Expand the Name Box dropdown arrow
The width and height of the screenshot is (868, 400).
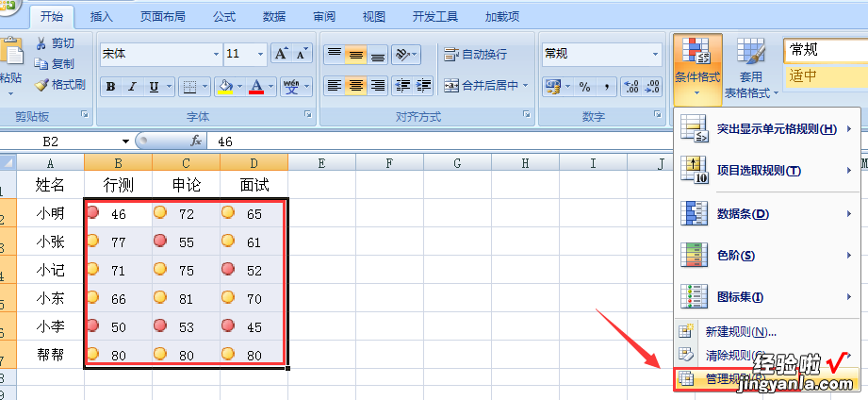(x=126, y=142)
